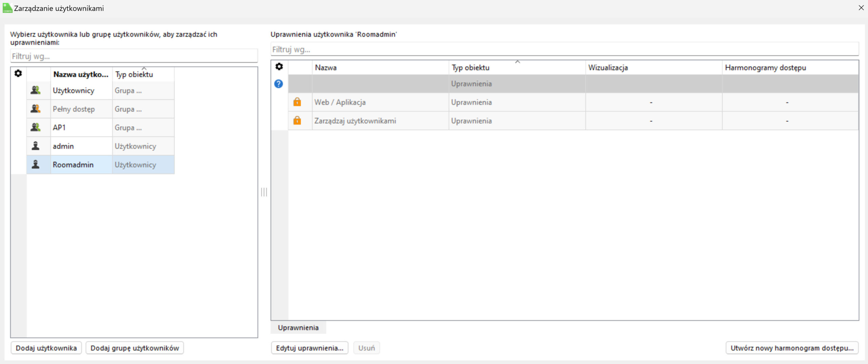Screen dimensions: 868x364
Task: Sort users by Typ obiektu column
Action: [134, 74]
